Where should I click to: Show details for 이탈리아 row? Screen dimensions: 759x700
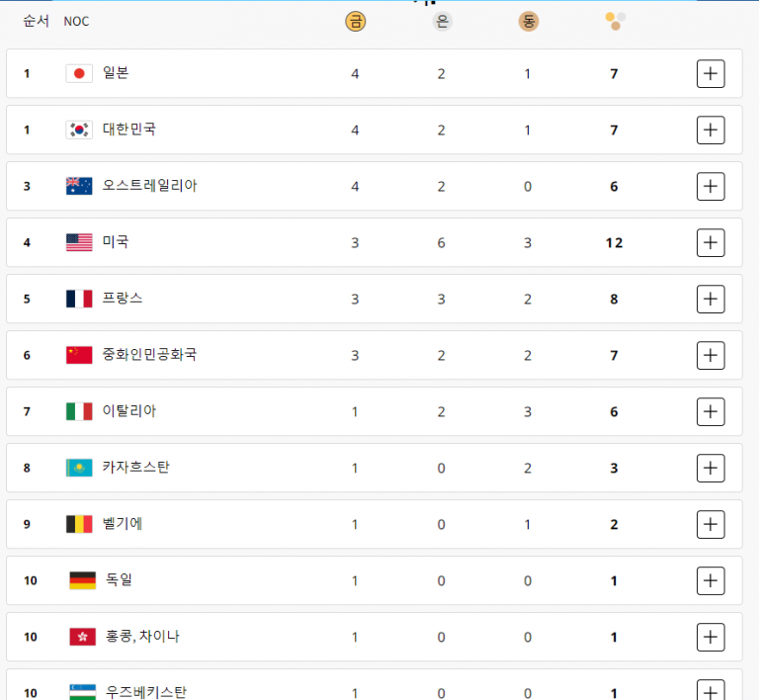pyautogui.click(x=711, y=411)
